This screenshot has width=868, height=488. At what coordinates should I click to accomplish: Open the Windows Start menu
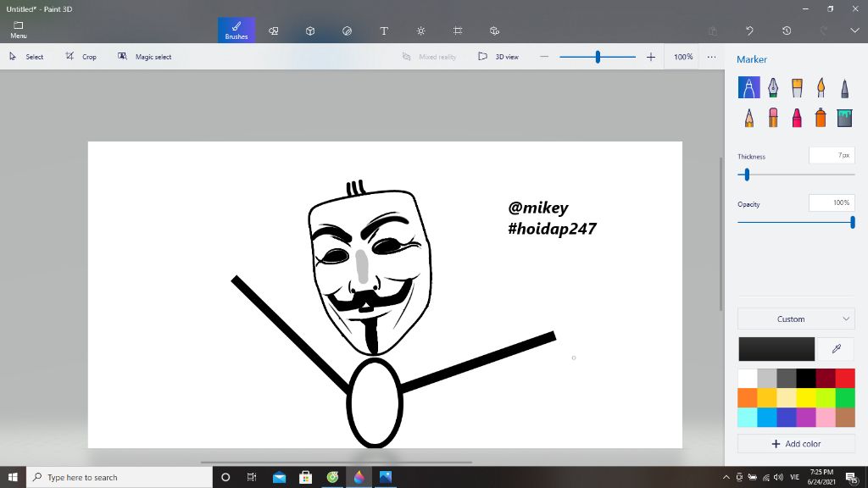13,477
